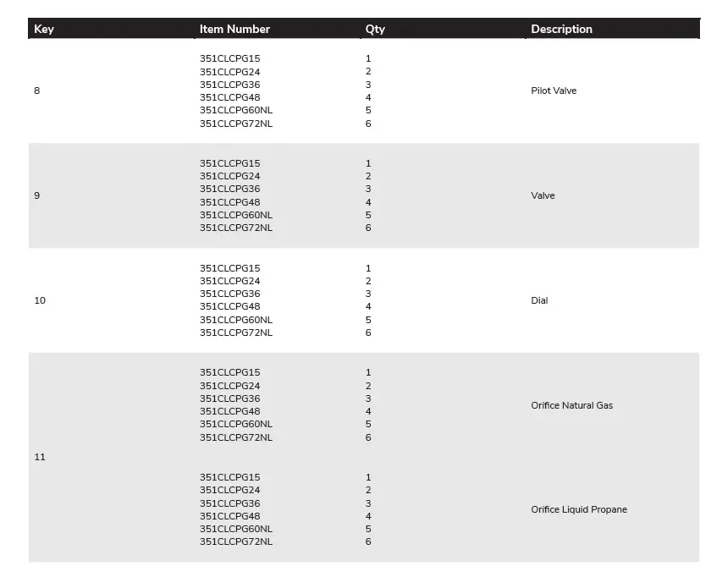Select quantity 1 in the Pilot Valve row
Image resolution: width=722 pixels, height=588 pixels.
(x=368, y=58)
